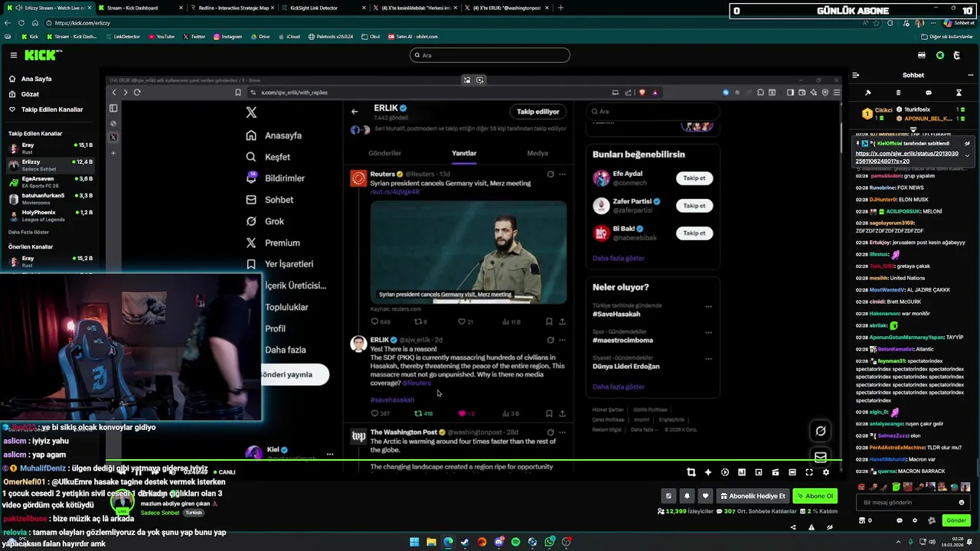Image resolution: width=980 pixels, height=551 pixels.
Task: Click the Takip ediliyor button on ERLIK
Action: click(538, 112)
